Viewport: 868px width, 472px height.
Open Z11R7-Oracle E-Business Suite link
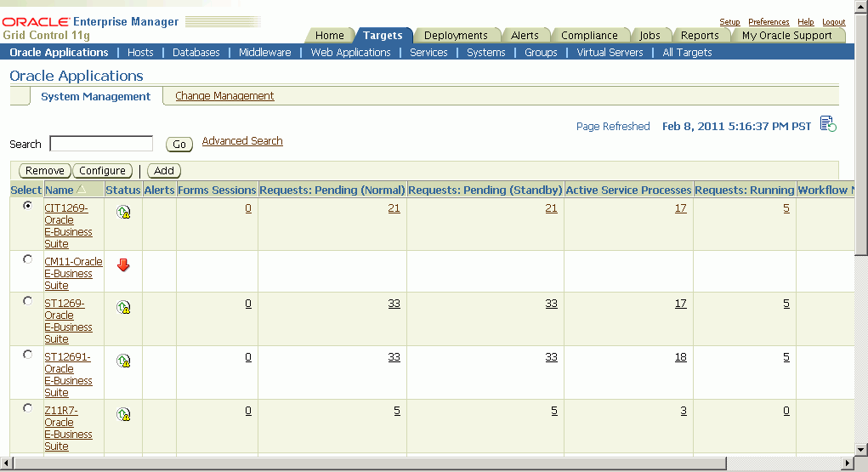68,429
